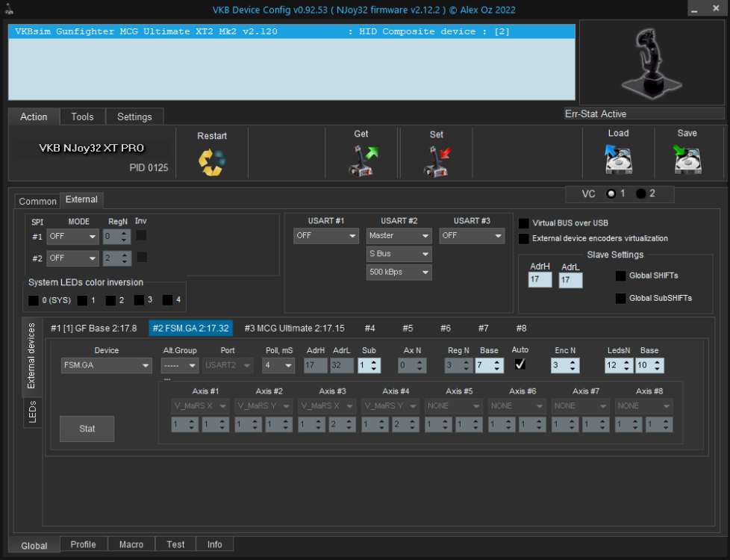Click the Load from disk icon
Viewport: 730px width, 560px height.
pyautogui.click(x=618, y=159)
